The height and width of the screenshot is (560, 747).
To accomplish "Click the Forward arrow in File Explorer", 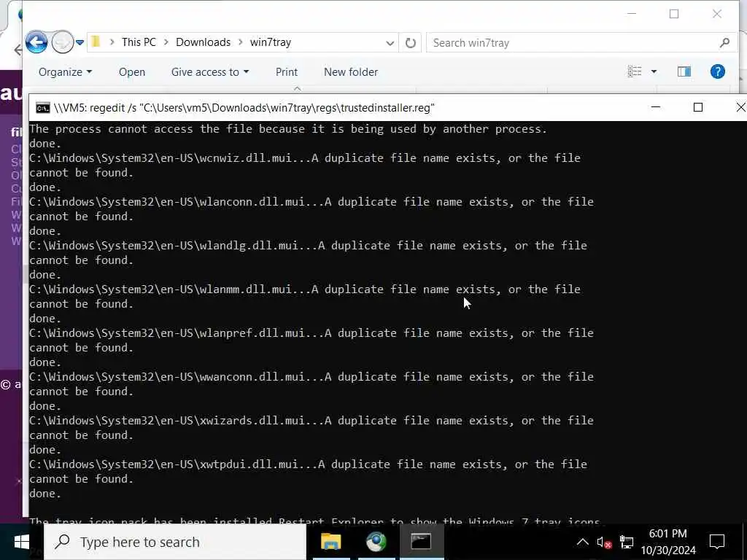I will [x=63, y=42].
